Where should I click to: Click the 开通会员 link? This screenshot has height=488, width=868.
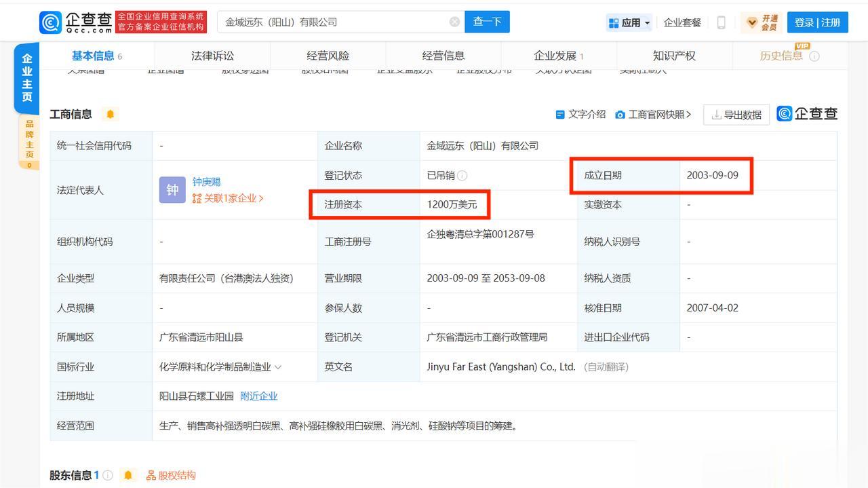pos(760,22)
